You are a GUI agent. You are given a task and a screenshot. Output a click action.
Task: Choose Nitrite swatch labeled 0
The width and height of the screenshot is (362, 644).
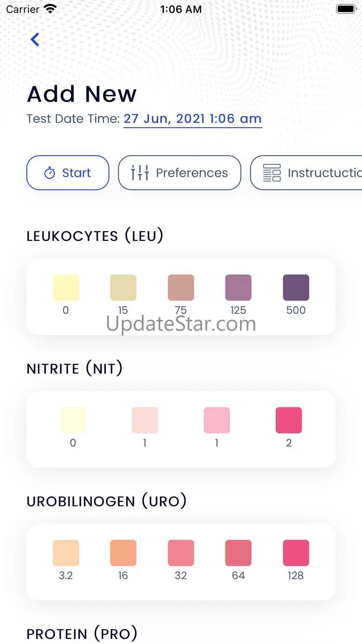pyautogui.click(x=73, y=420)
